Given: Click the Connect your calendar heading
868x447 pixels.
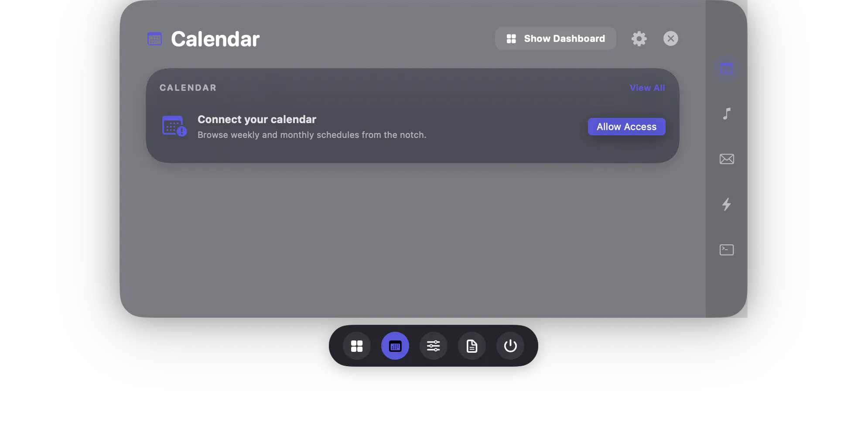Looking at the screenshot, I should 257,120.
